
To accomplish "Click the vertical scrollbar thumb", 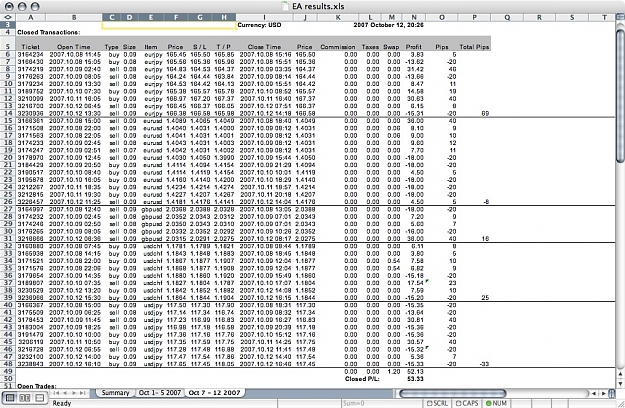I will coord(620,95).
